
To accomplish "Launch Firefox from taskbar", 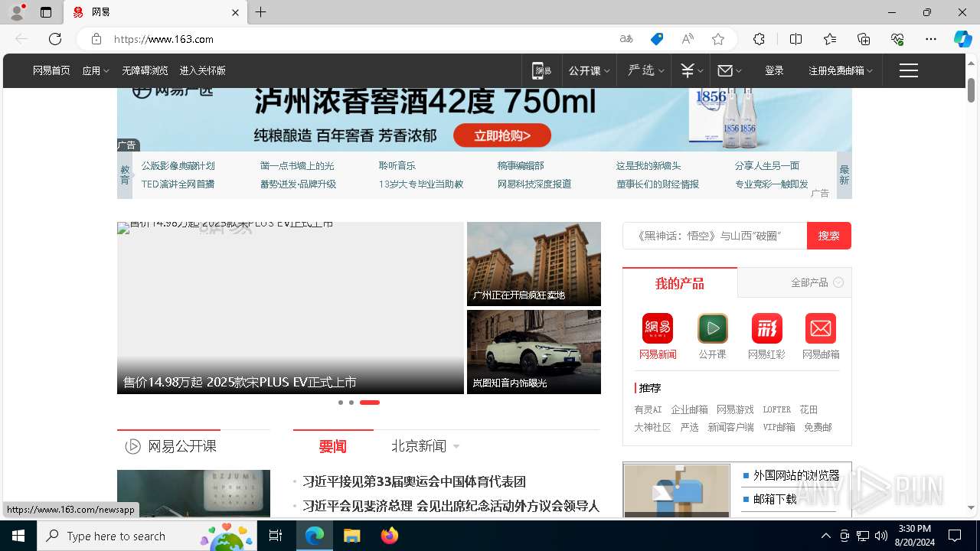I will tap(389, 536).
